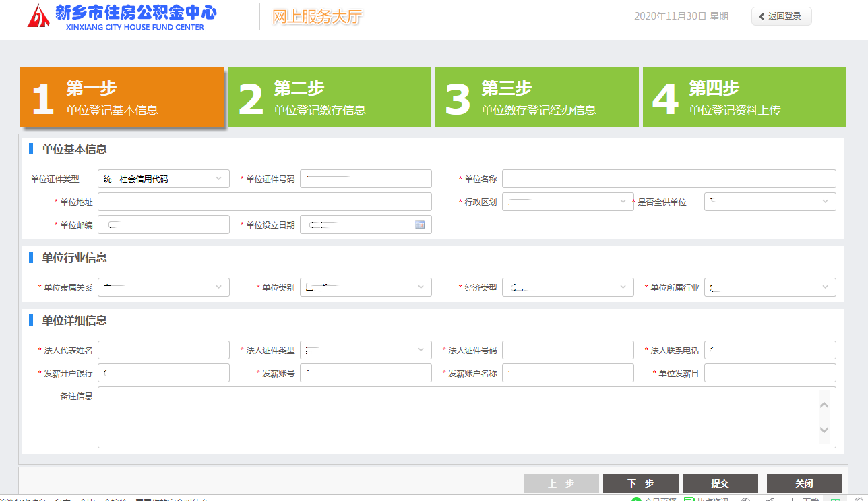
Task: Click the 单位详细信息 section heading
Action: click(x=74, y=320)
